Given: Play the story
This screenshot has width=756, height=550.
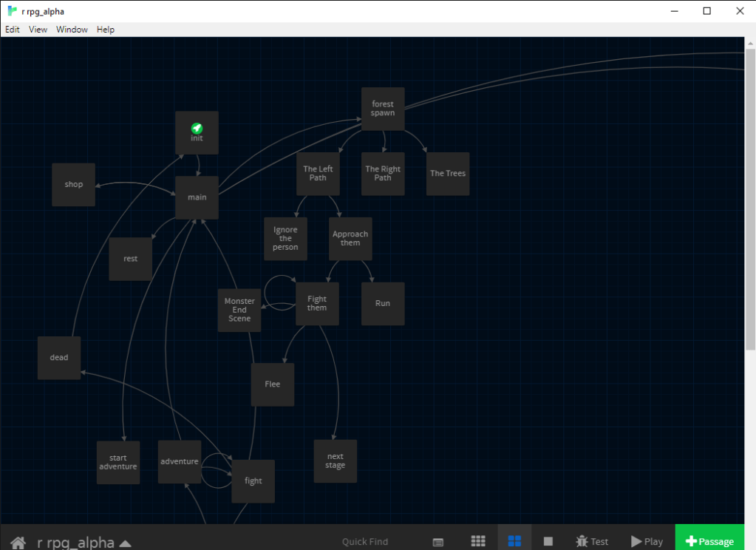Looking at the screenshot, I should 647,541.
